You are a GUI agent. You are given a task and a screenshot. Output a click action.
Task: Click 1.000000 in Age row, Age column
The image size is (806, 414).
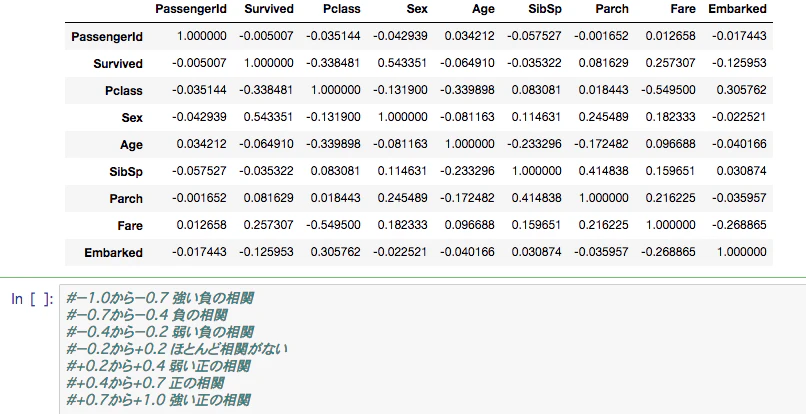coord(469,143)
